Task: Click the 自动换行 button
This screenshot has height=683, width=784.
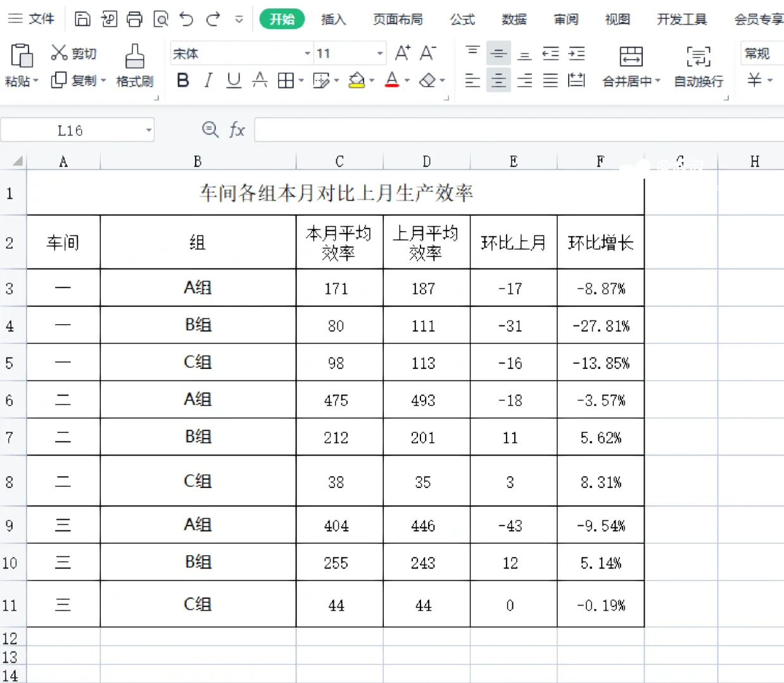Action: pyautogui.click(x=698, y=66)
